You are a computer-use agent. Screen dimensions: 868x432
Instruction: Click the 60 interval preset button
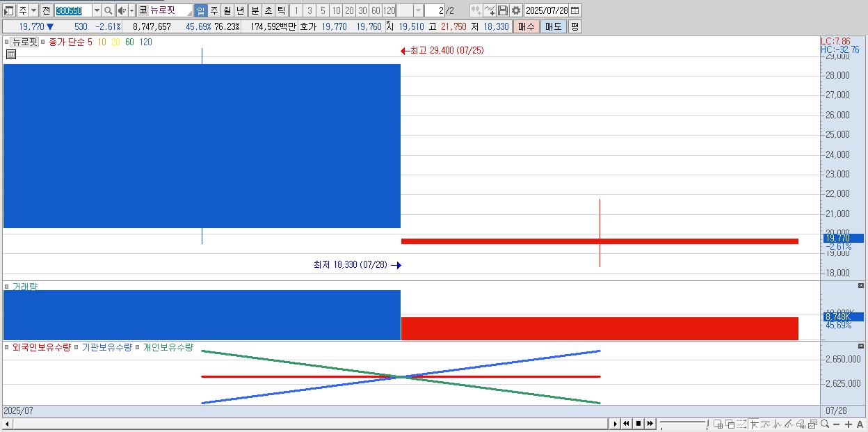[x=376, y=10]
